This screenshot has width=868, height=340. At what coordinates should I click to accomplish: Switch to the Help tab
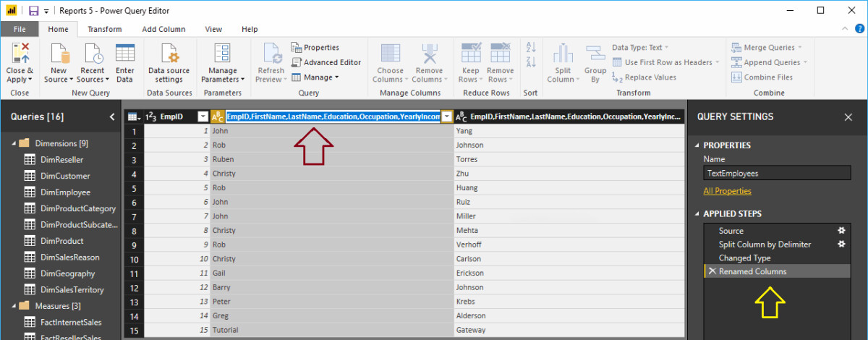coord(250,29)
